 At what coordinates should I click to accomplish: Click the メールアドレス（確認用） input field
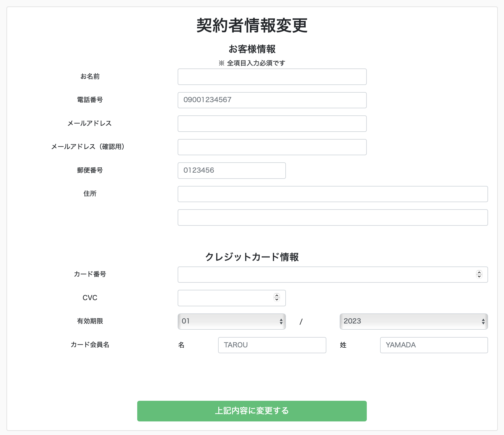272,147
